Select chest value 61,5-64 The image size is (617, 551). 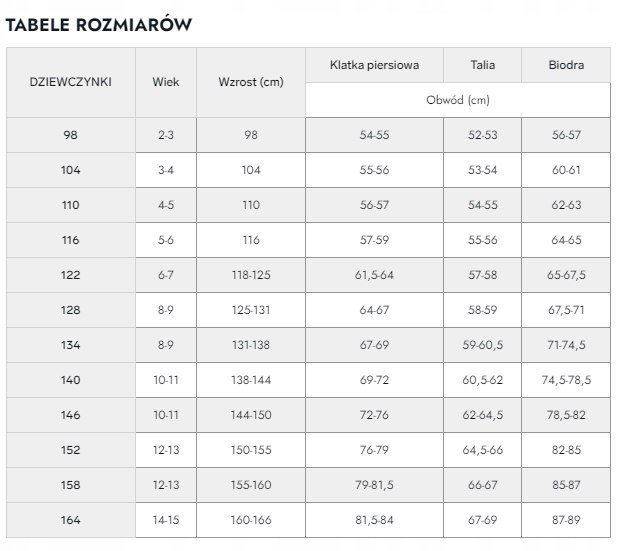pyautogui.click(x=374, y=275)
